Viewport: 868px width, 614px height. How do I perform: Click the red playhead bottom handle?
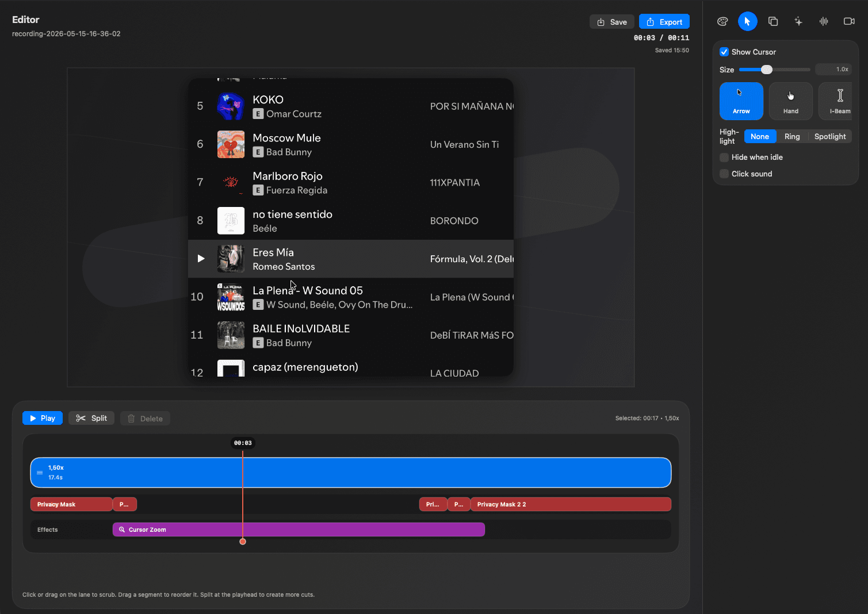pyautogui.click(x=243, y=542)
